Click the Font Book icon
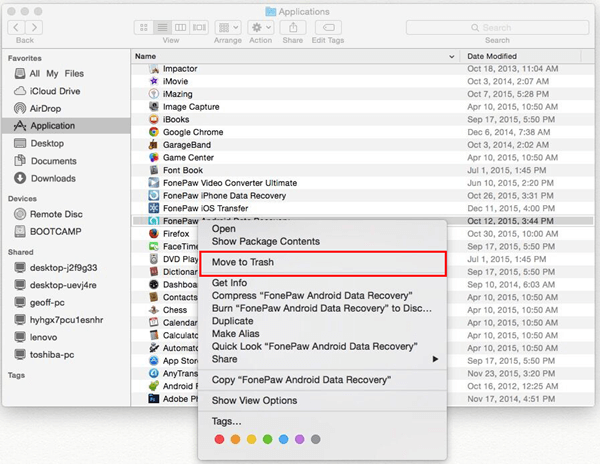The height and width of the screenshot is (464, 600). 154,170
